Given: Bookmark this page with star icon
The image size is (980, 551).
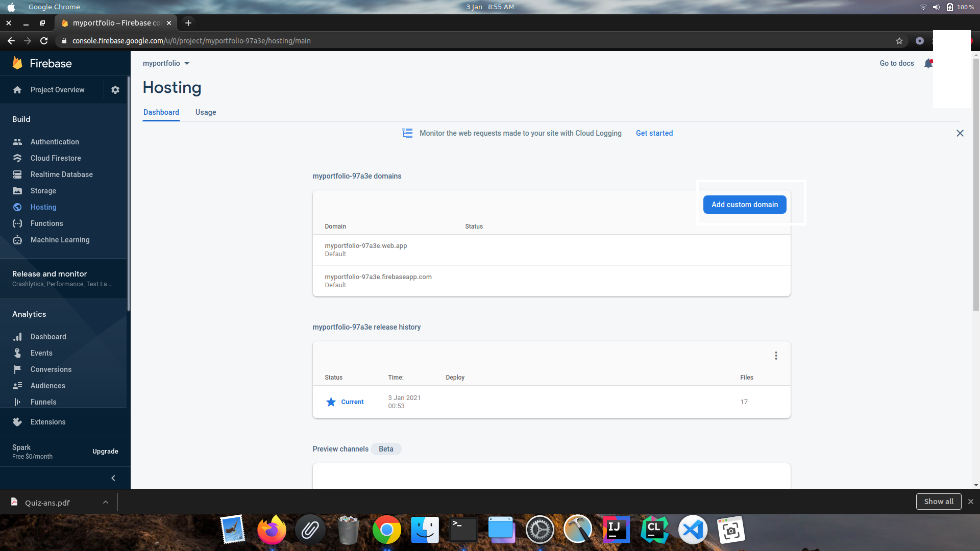Looking at the screenshot, I should click(x=899, y=41).
